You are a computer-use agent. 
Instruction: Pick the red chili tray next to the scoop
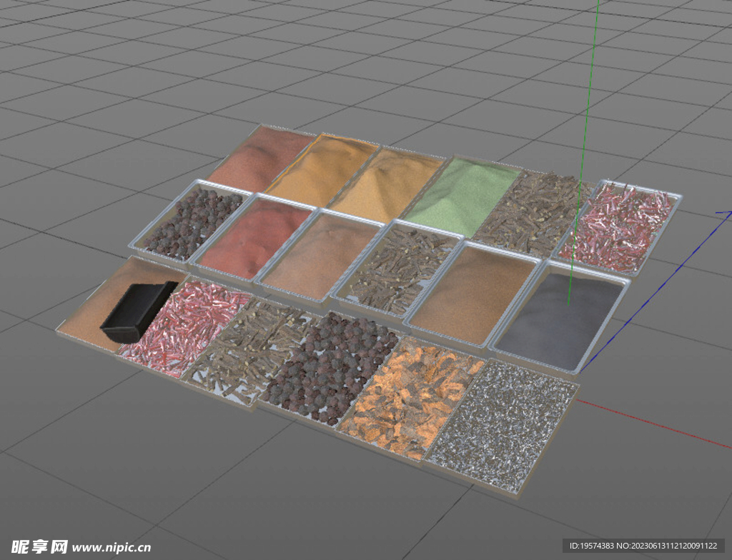[182, 326]
